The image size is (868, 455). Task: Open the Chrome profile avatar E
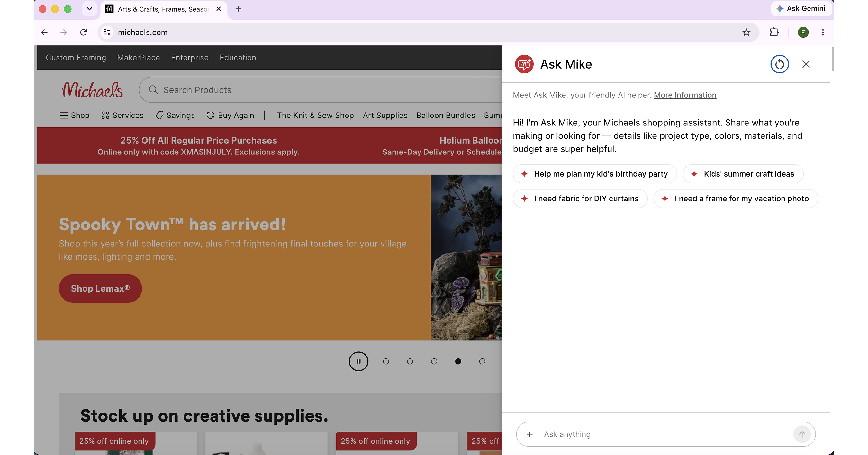pos(803,32)
